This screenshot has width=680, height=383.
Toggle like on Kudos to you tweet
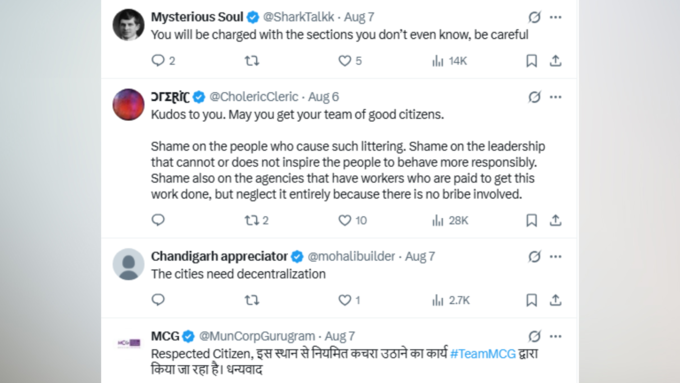(x=345, y=220)
